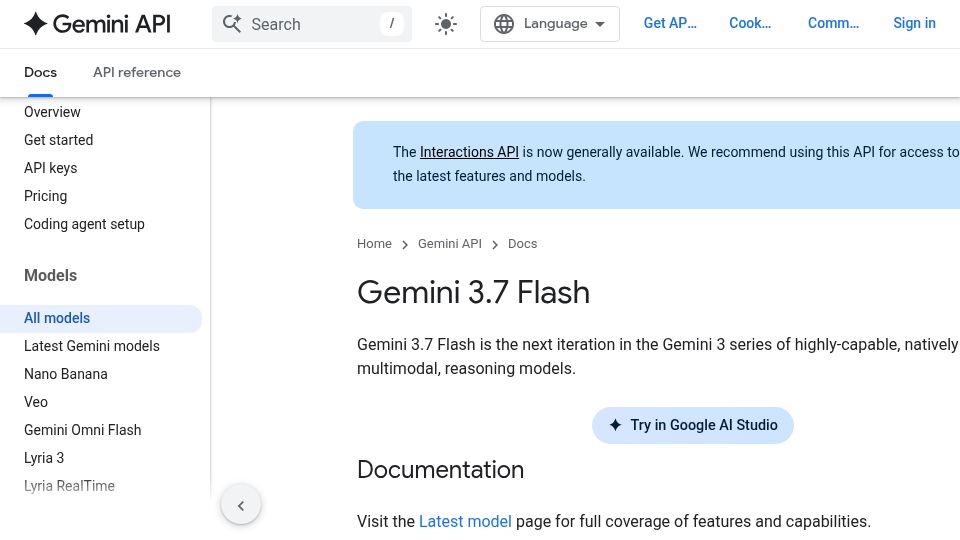Open Nano Banana page
Screen dimensions: 960x540
tap(66, 374)
